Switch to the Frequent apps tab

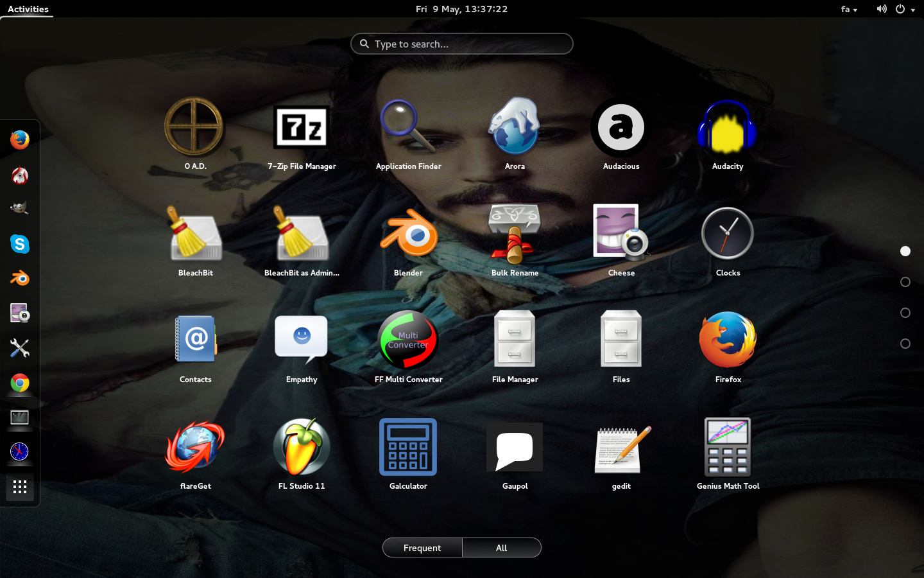422,548
